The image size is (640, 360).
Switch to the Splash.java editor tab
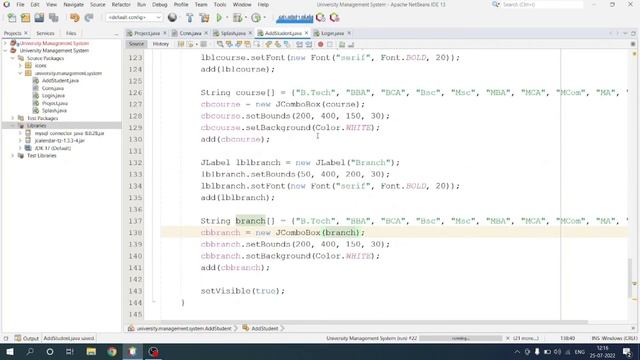[x=233, y=33]
